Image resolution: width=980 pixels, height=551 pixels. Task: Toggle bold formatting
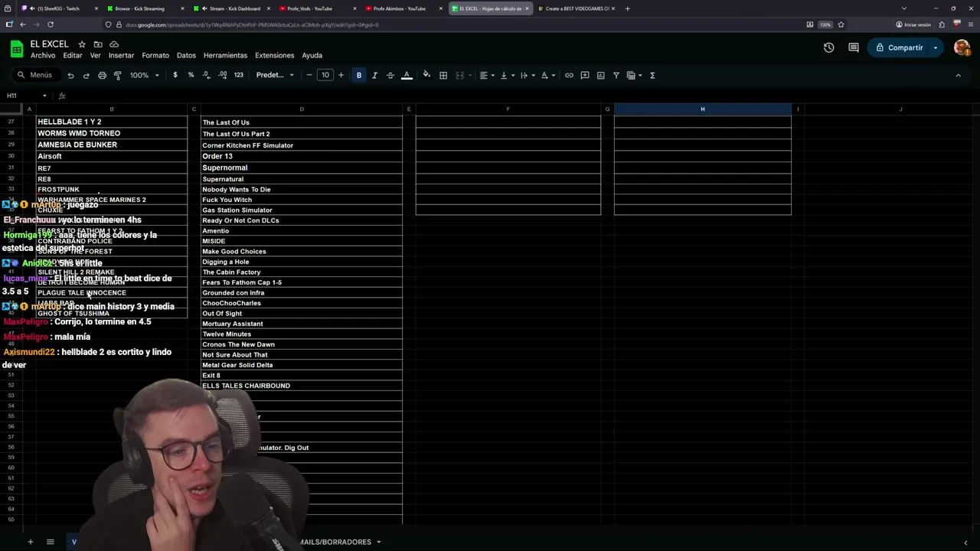358,75
